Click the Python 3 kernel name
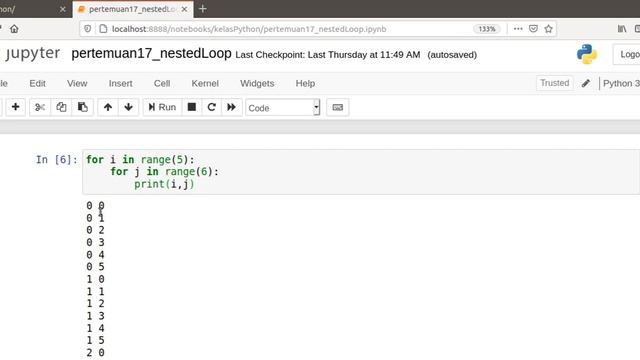 tap(621, 83)
